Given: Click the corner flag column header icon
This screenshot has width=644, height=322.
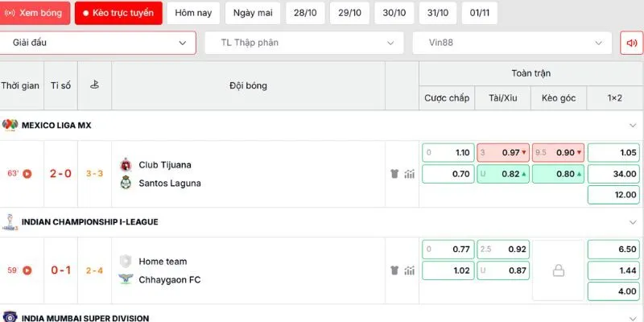Looking at the screenshot, I should point(94,85).
